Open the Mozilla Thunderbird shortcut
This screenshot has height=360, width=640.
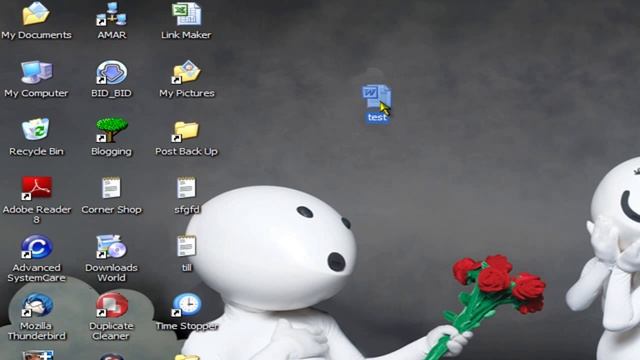pyautogui.click(x=36, y=305)
